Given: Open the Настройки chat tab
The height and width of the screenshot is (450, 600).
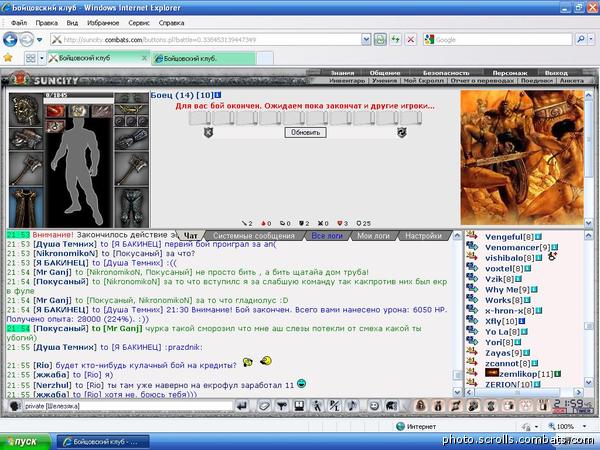Looking at the screenshot, I should click(x=423, y=236).
